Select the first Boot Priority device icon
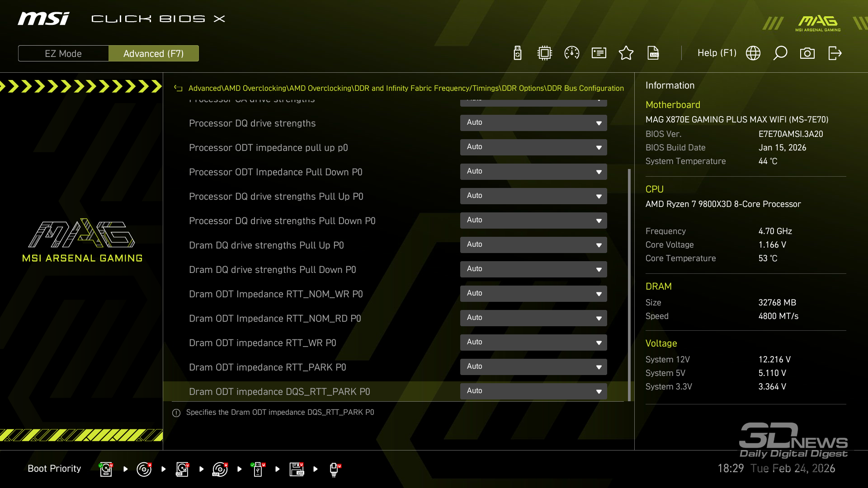The image size is (868, 488). pyautogui.click(x=106, y=469)
